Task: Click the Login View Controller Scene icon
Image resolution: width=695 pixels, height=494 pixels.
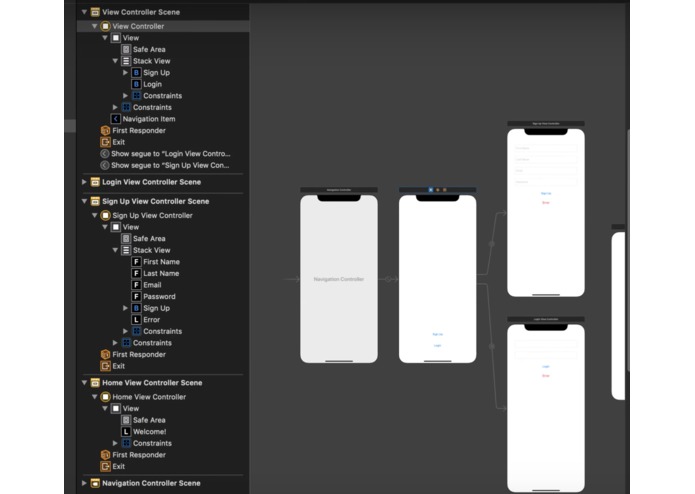Action: (95, 182)
